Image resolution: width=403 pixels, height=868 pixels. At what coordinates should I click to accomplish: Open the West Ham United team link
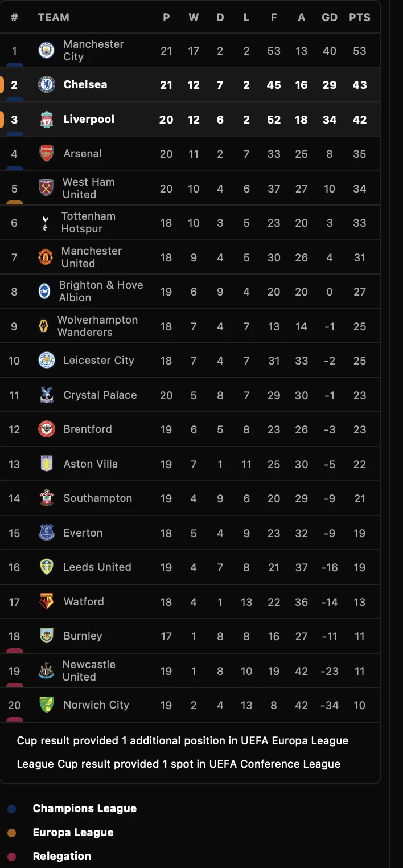tap(88, 188)
